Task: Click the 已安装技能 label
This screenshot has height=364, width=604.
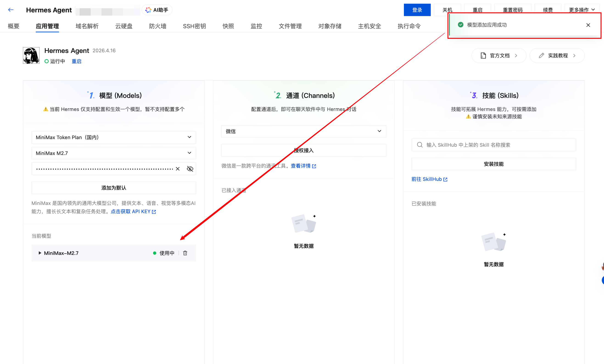Action: tap(424, 203)
